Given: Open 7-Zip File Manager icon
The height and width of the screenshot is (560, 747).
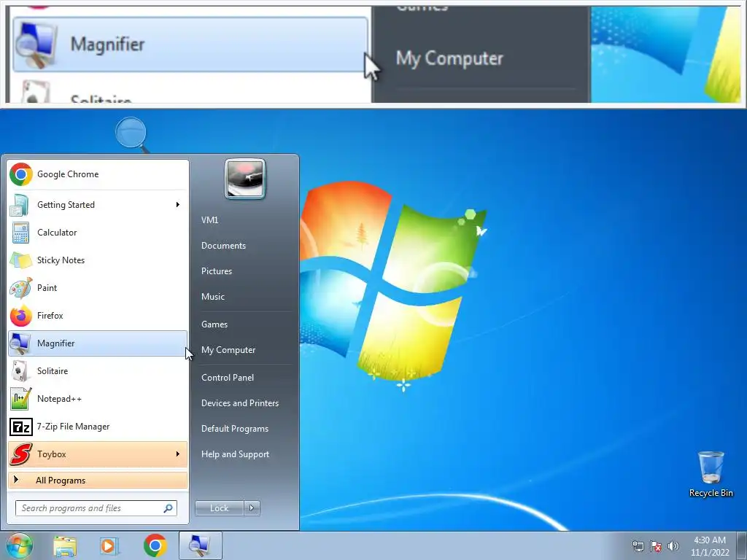Looking at the screenshot, I should [x=20, y=427].
